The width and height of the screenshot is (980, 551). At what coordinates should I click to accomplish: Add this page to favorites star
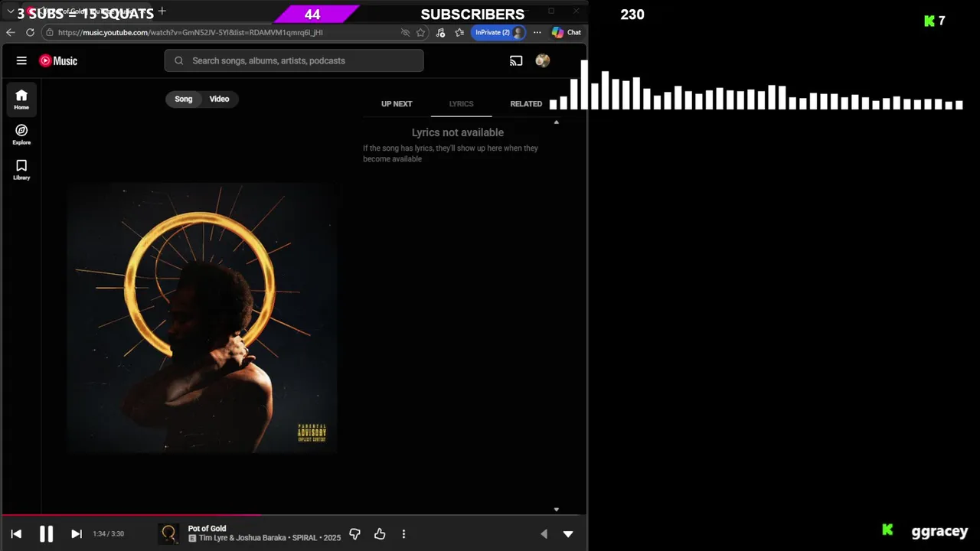pos(420,32)
